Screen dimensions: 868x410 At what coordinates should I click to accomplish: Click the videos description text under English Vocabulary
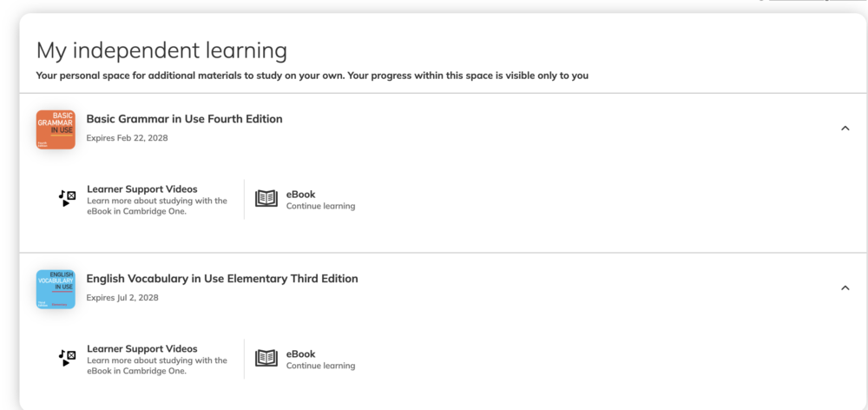coord(156,366)
